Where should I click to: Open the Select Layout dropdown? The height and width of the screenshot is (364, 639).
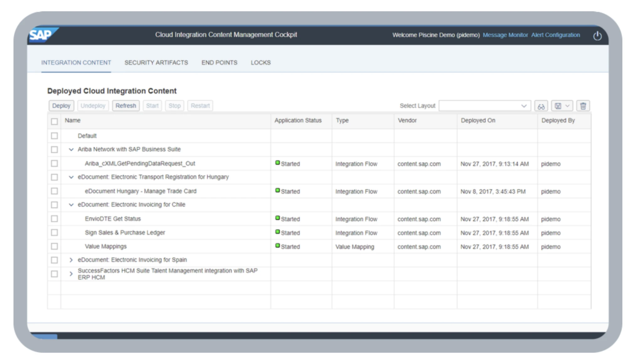coord(485,106)
